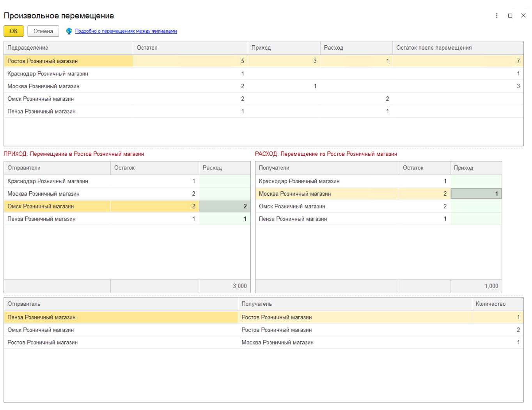The width and height of the screenshot is (532, 410).
Task: Edit Приход cell for Пенза recipient
Action: pos(476,219)
